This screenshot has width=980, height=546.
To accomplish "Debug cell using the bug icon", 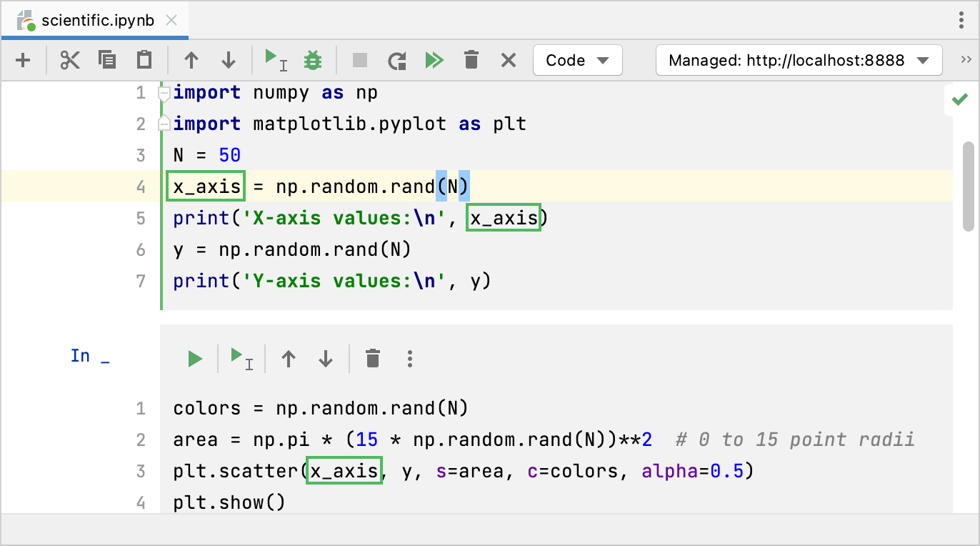I will point(312,61).
